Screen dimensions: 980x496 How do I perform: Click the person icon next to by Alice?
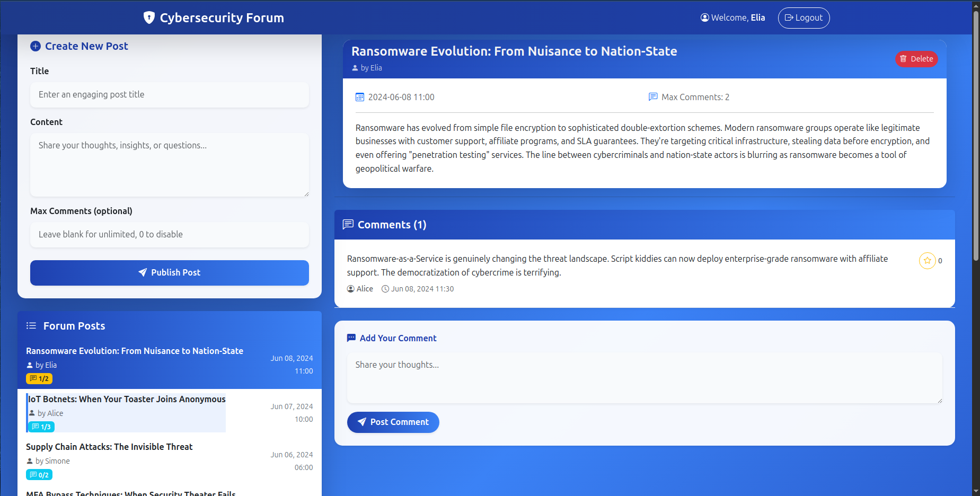tap(32, 413)
